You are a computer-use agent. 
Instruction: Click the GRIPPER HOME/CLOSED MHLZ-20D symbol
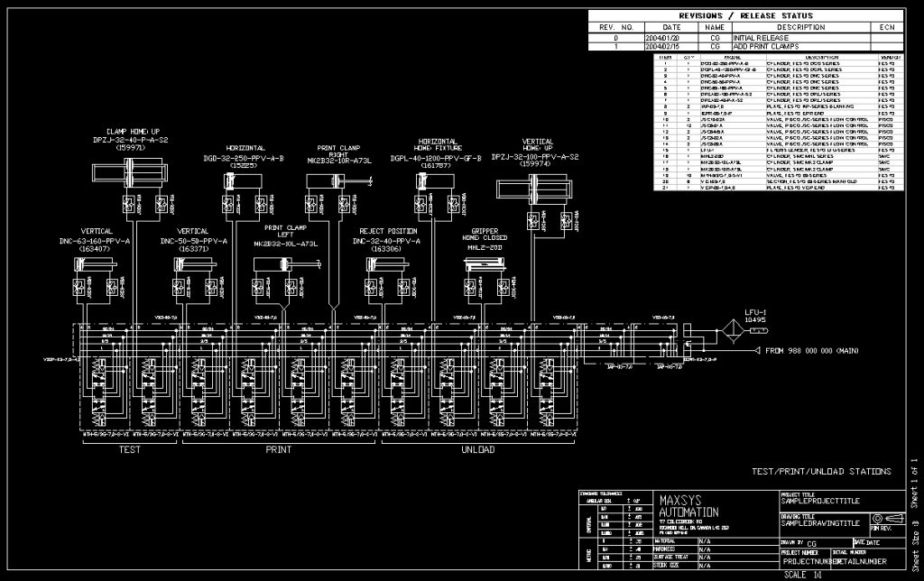pyautogui.click(x=485, y=264)
